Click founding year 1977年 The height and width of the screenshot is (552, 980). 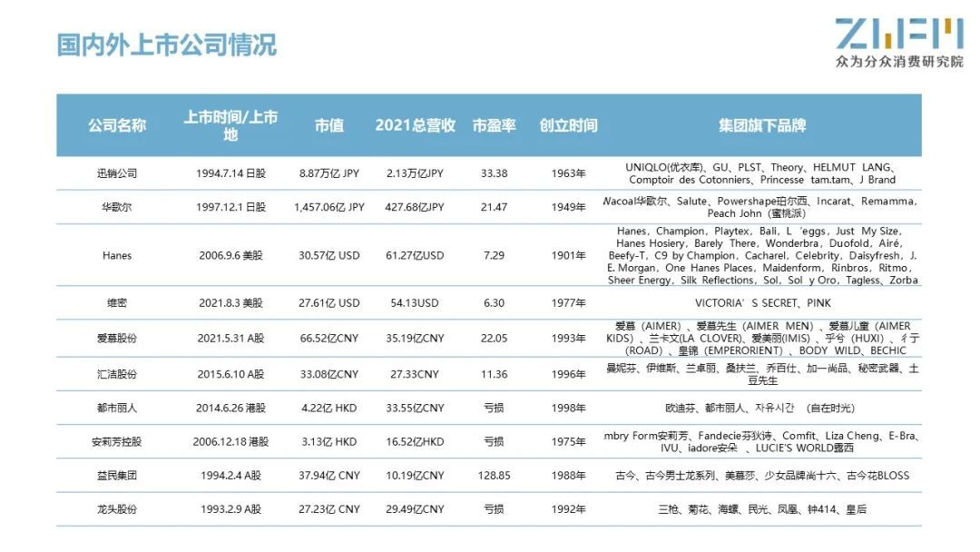point(569,302)
